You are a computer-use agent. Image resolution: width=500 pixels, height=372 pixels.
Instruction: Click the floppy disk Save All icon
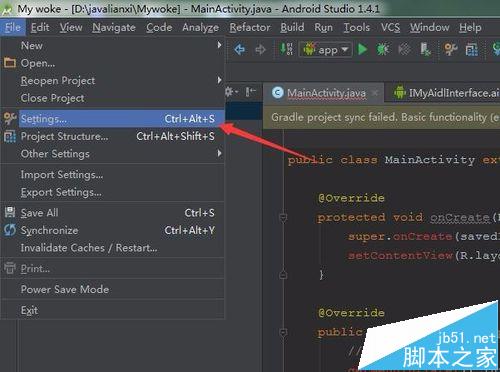click(10, 212)
